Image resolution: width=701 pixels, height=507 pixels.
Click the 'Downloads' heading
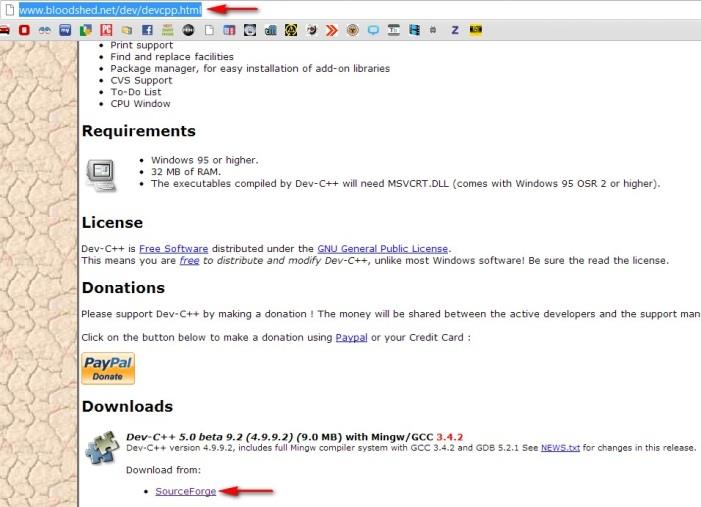[127, 406]
